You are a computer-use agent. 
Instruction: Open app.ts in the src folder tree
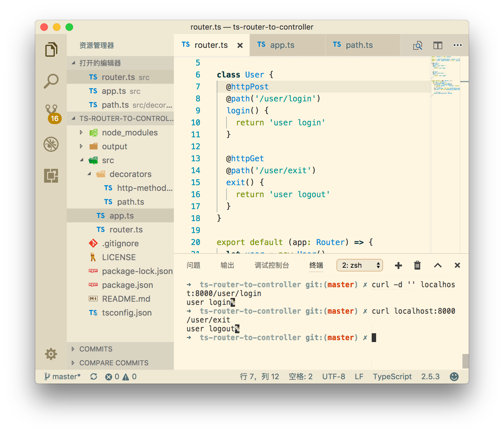[120, 216]
